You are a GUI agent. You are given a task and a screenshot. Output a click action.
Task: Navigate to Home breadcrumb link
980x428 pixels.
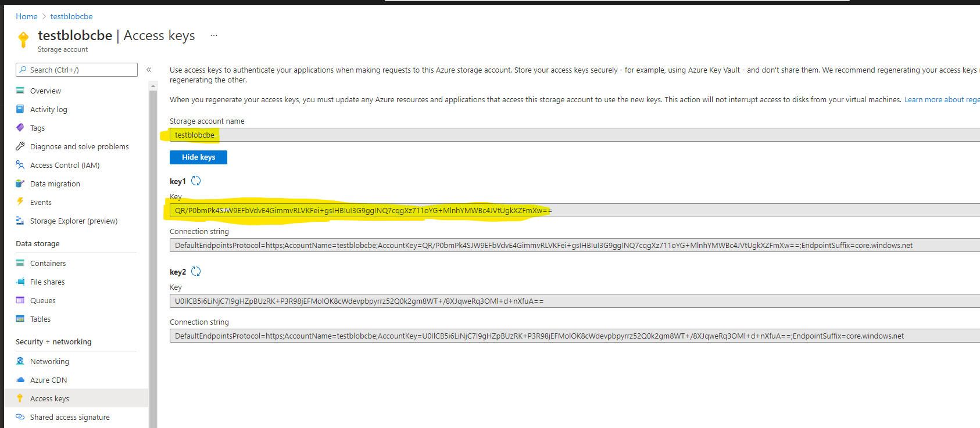[x=27, y=16]
